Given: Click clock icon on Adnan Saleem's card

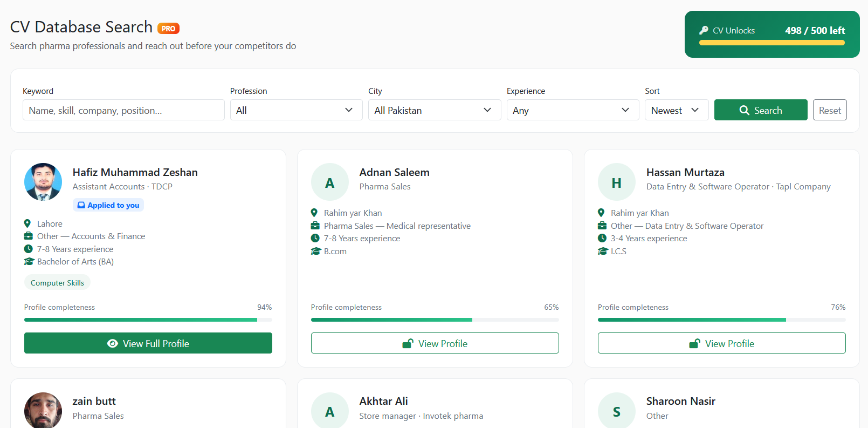Looking at the screenshot, I should (x=315, y=238).
